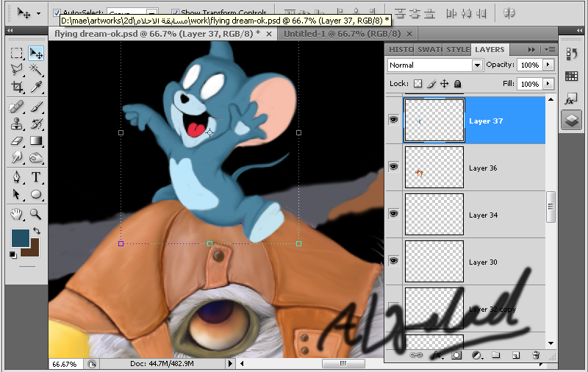Switch to the STYLE panel tab
Viewport: 588px width, 372px height.
[458, 49]
